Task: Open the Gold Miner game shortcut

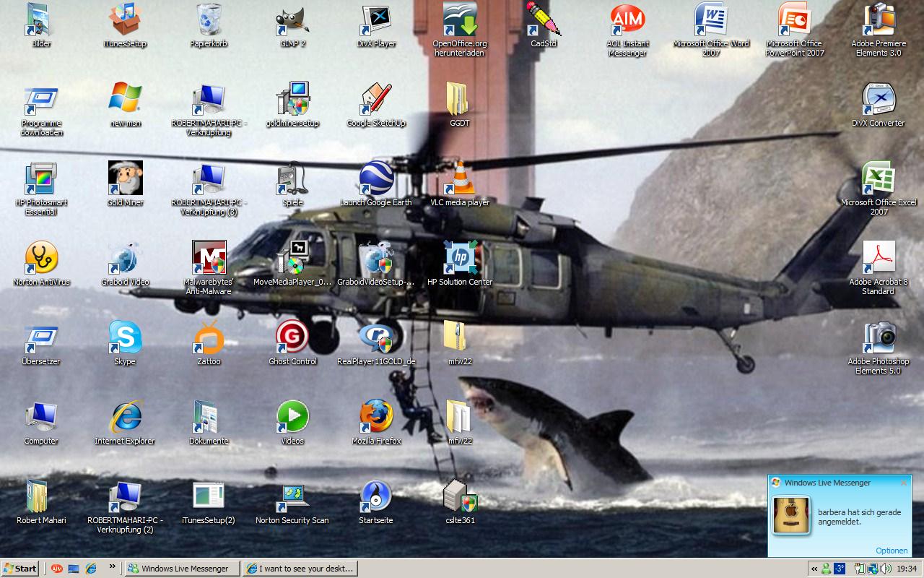Action: (125, 179)
